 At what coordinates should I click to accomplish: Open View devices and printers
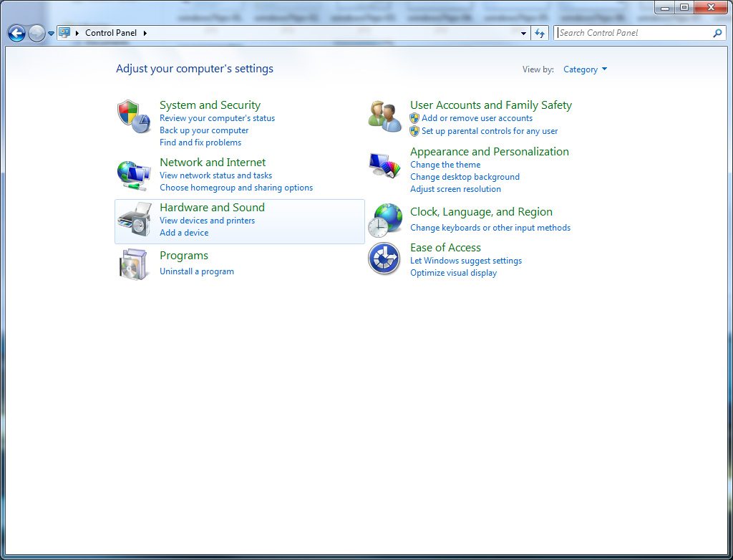coord(208,221)
